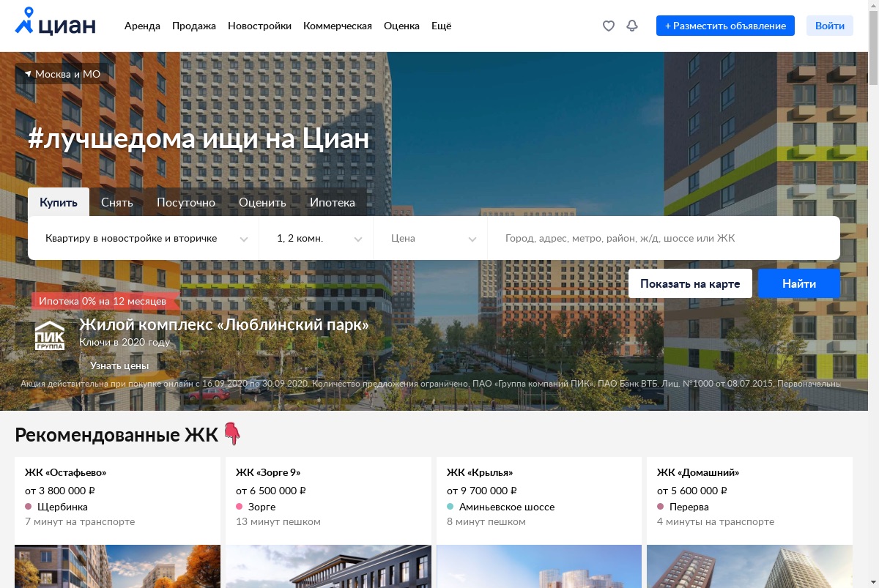Select the Купить tab

click(x=59, y=202)
